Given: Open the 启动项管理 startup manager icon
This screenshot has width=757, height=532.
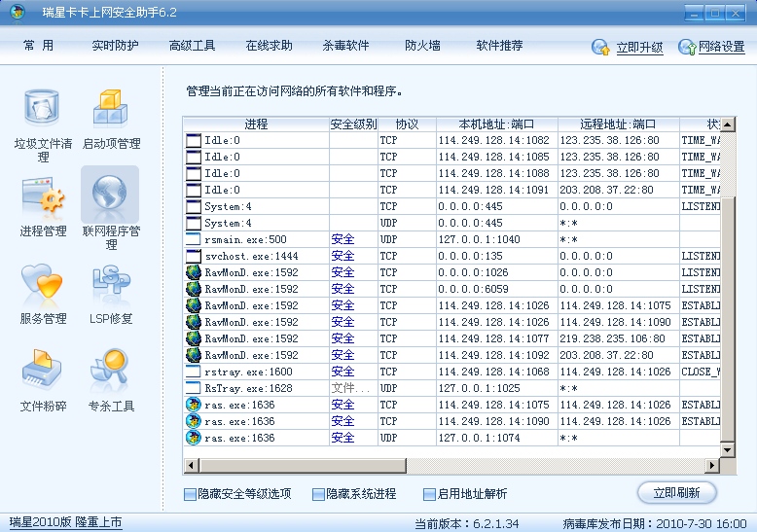Looking at the screenshot, I should coord(111,108).
